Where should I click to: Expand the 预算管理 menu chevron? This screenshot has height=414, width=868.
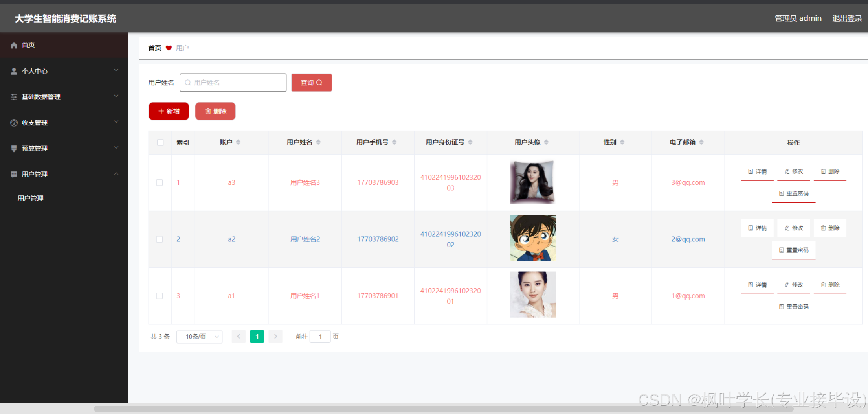tap(116, 148)
